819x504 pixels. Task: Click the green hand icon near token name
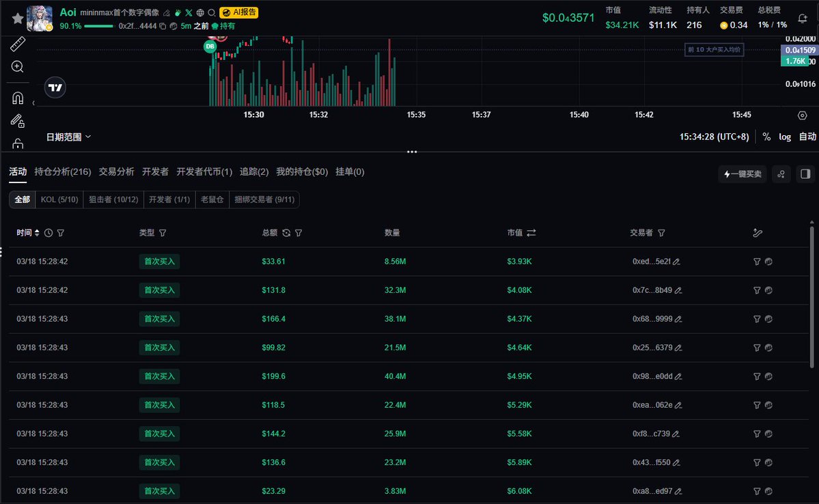[x=178, y=12]
